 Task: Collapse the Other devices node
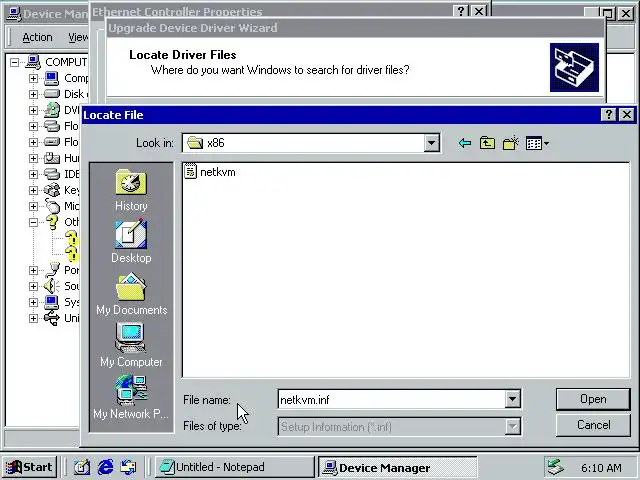click(33, 222)
